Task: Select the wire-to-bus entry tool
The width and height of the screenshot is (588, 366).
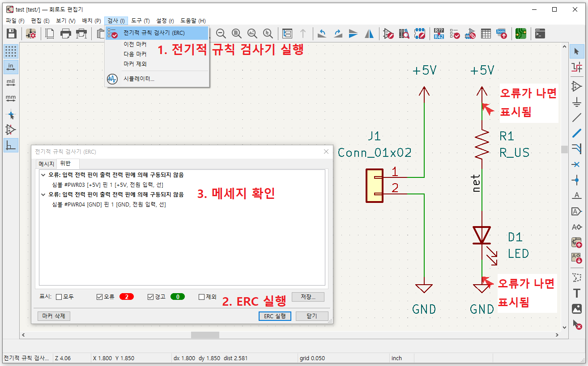Action: click(577, 149)
